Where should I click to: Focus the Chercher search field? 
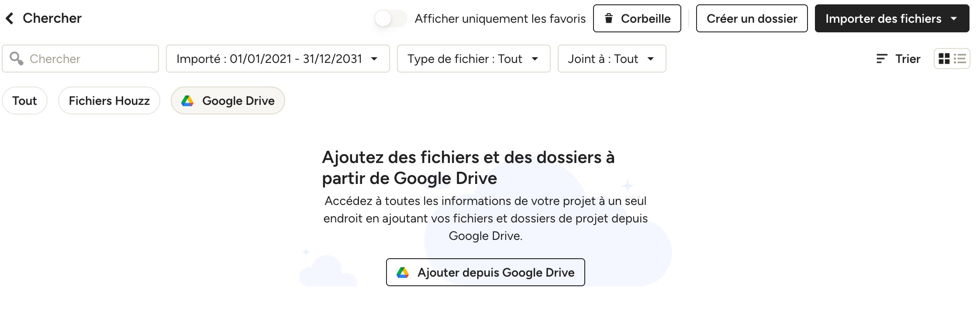(80, 59)
